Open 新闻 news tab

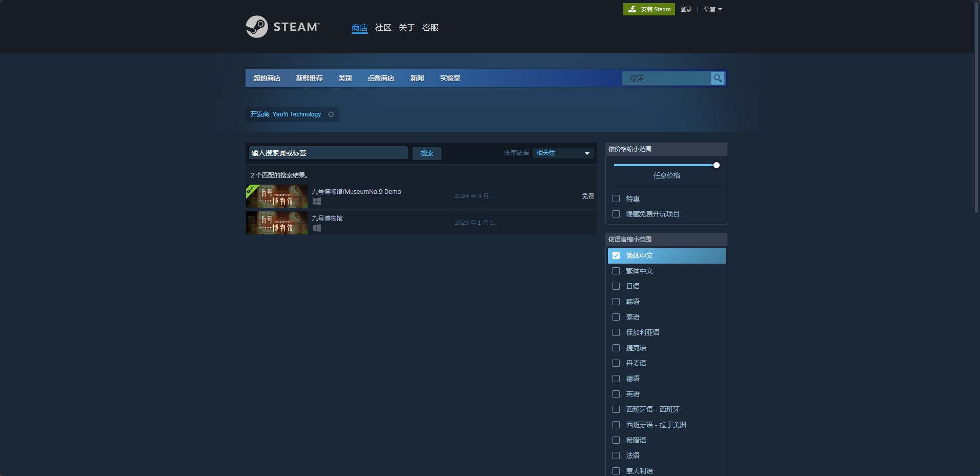417,78
